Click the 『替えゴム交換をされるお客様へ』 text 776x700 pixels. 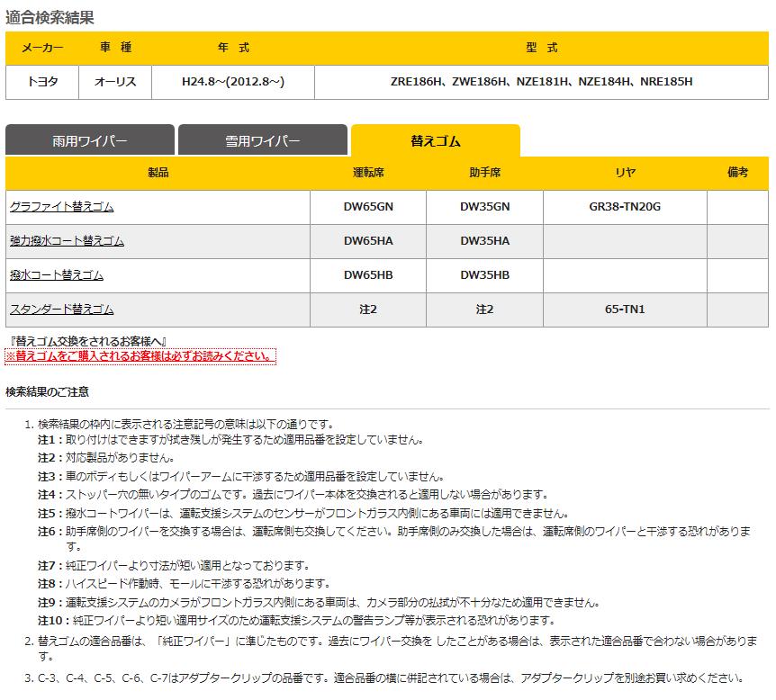(87, 341)
